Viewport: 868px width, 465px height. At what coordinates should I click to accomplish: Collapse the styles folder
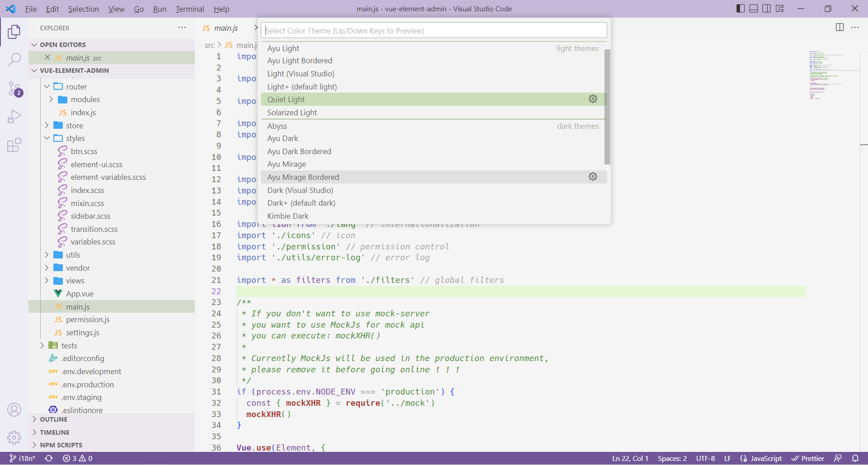click(75, 138)
